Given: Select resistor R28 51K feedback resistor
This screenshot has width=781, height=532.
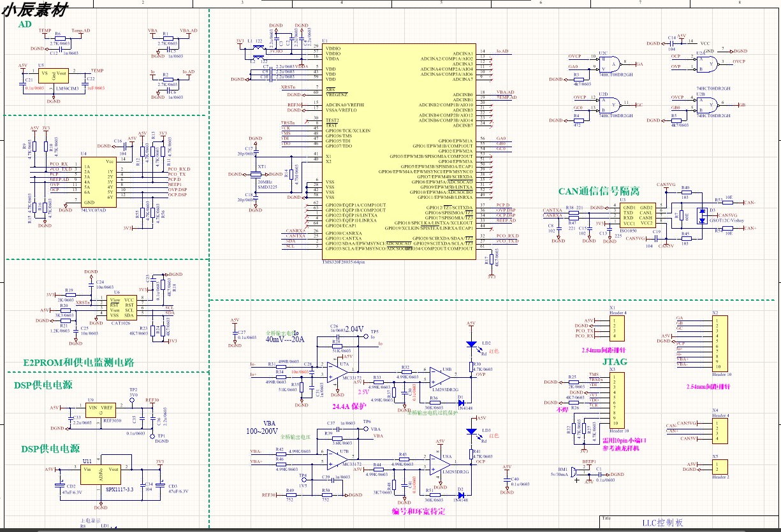Looking at the screenshot, I should tap(337, 346).
